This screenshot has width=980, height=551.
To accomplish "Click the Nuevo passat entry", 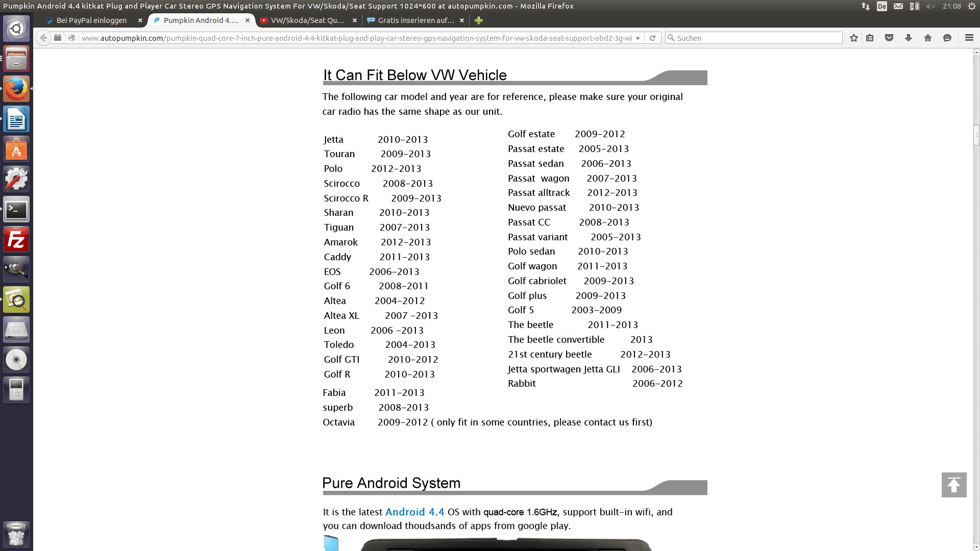I will click(x=537, y=207).
